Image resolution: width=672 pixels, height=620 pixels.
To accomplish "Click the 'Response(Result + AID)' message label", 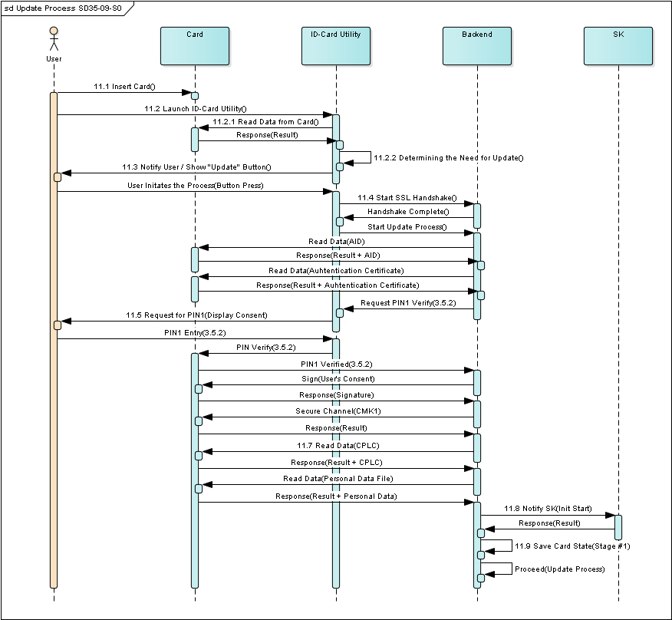I will pos(338,256).
